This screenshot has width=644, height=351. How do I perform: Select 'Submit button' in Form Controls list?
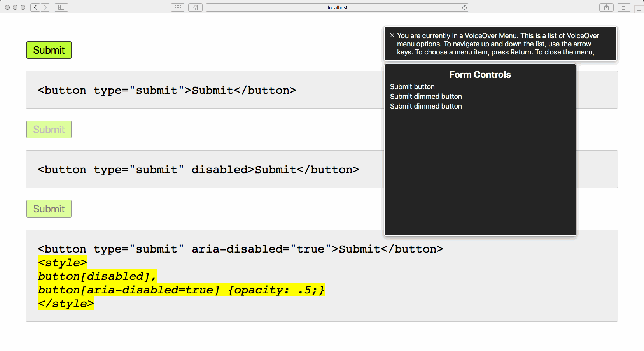pos(412,87)
